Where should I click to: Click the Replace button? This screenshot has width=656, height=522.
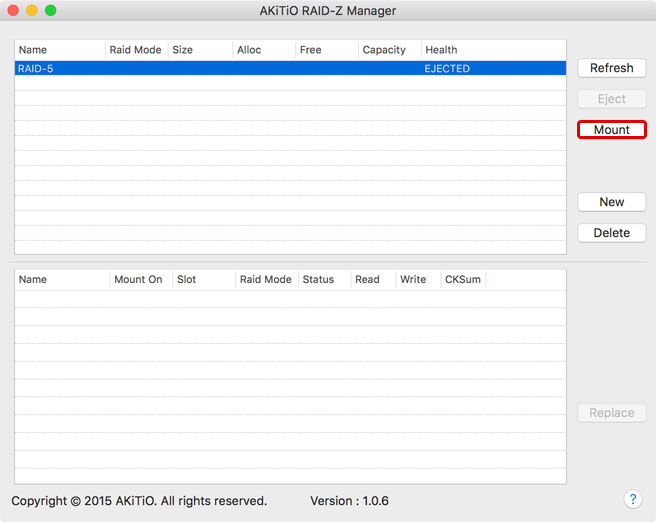(611, 413)
